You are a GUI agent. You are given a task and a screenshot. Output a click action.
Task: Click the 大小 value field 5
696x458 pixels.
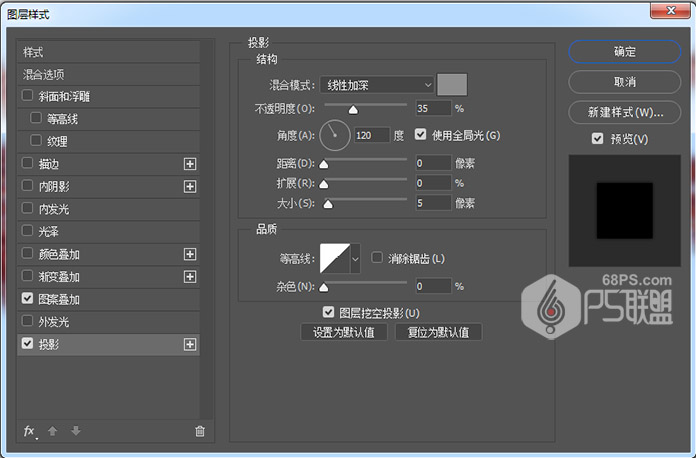pyautogui.click(x=433, y=203)
